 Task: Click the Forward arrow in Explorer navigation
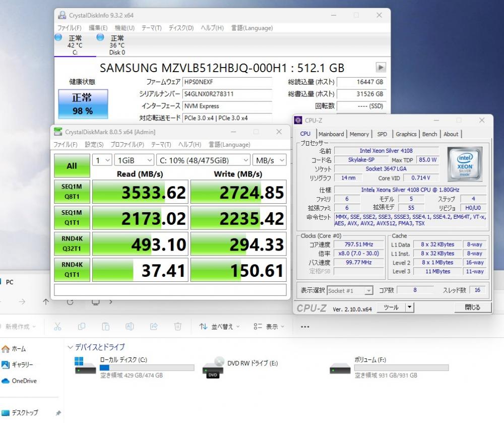[22, 302]
